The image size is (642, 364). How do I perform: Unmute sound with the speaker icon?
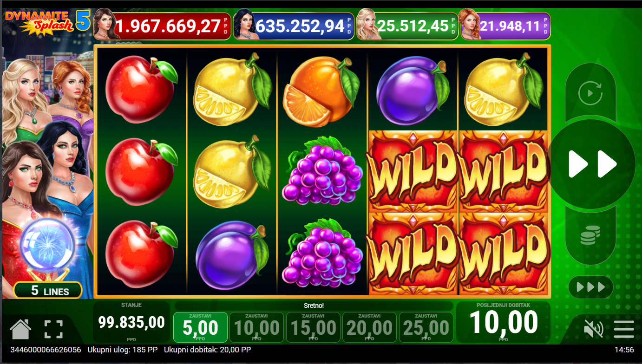pyautogui.click(x=593, y=329)
